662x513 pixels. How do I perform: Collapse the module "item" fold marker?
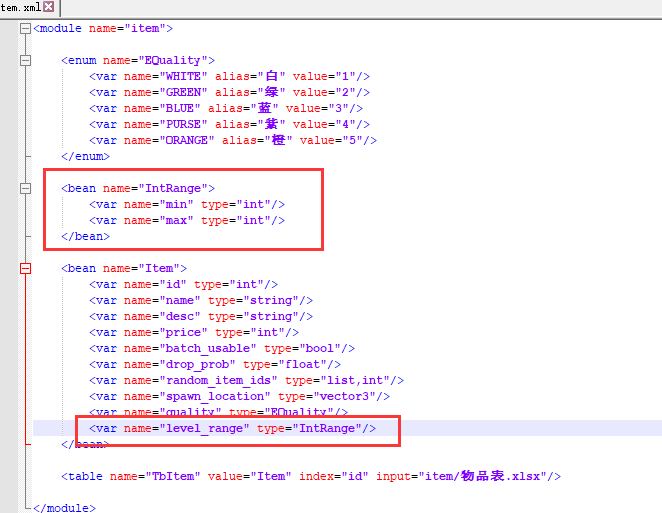(25, 28)
